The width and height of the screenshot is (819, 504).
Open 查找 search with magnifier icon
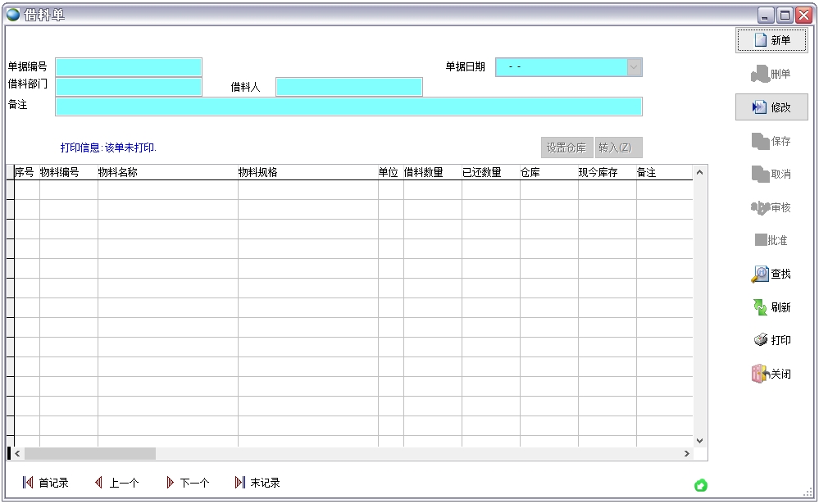click(x=760, y=275)
